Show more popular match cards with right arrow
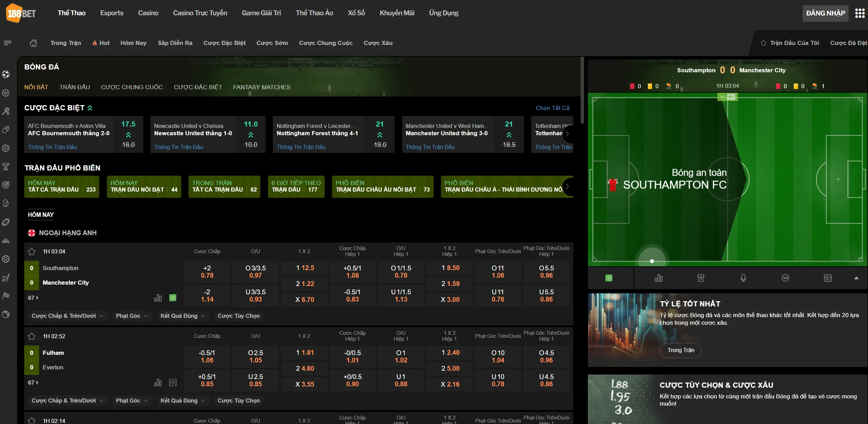868x424 pixels. tap(567, 187)
